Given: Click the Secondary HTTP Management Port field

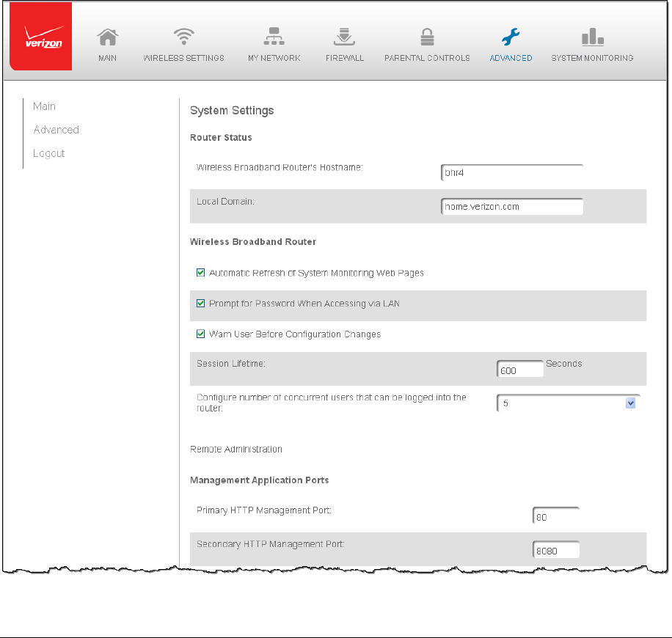Looking at the screenshot, I should click(556, 549).
